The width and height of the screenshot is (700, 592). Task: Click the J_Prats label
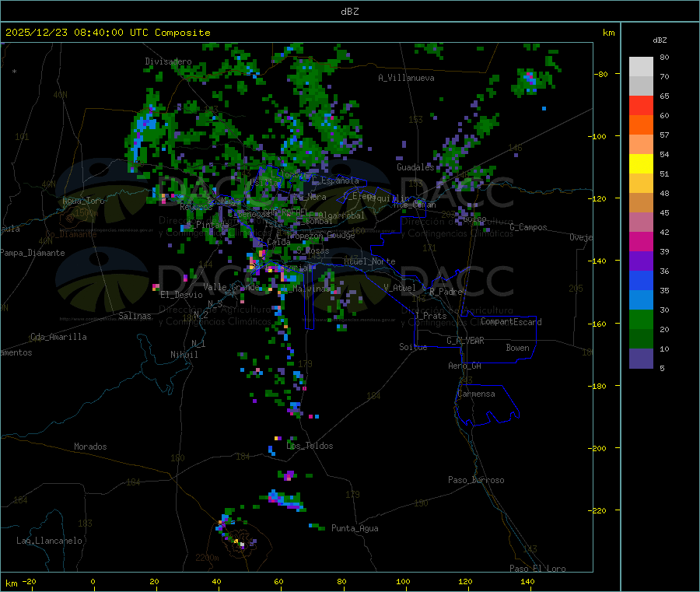point(431,316)
